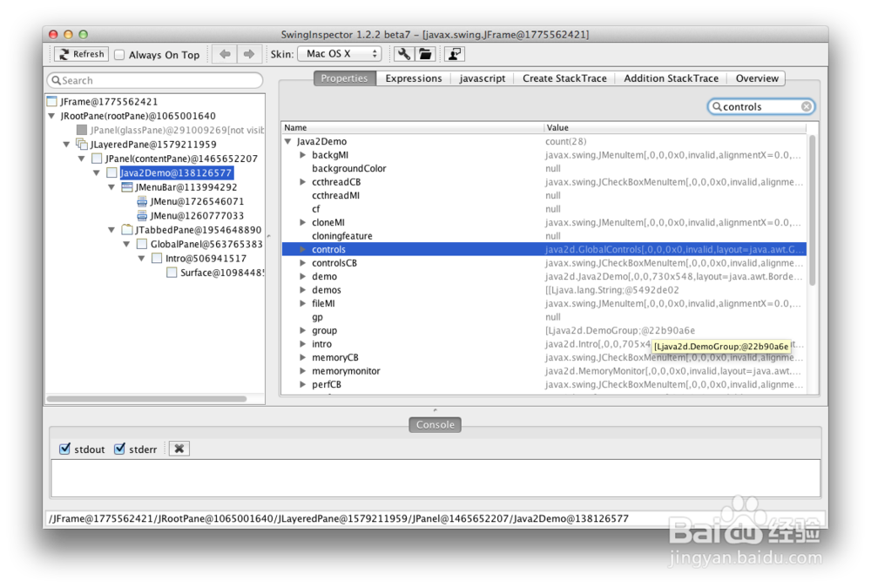Screen dimensions: 871x588
Task: Select the JFrame@1775562421 tree node
Action: pyautogui.click(x=109, y=102)
